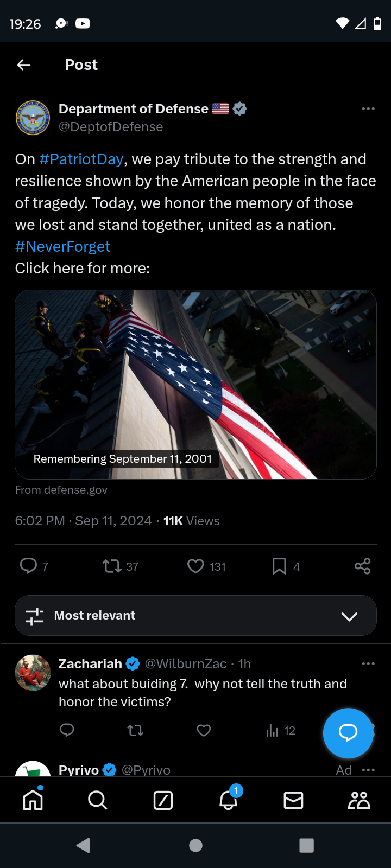Open the Messages envelope tab

[x=293, y=800]
